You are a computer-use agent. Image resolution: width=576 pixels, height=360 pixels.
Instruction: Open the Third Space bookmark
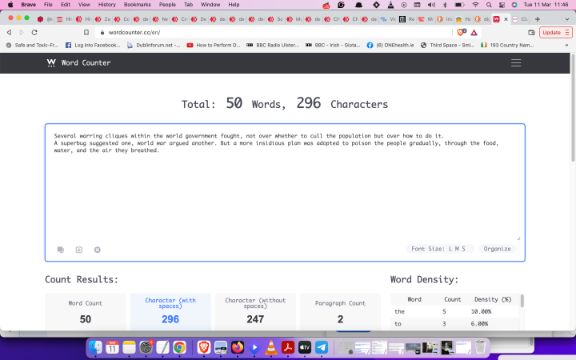point(447,45)
